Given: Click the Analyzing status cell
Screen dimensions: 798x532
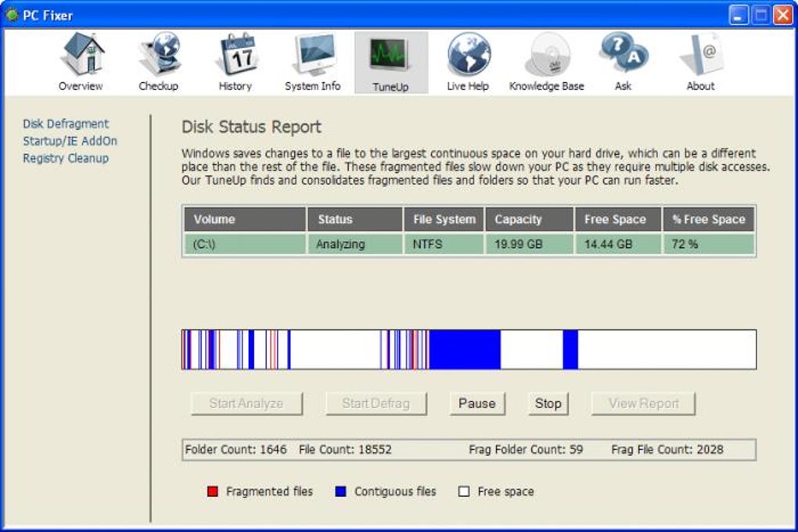Looking at the screenshot, I should point(354,244).
